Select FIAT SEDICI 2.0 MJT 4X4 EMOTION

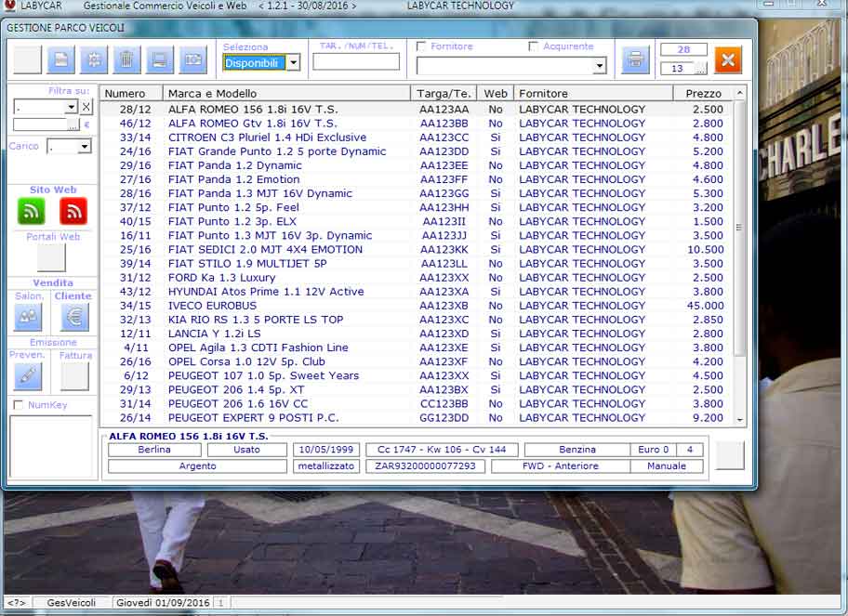417,250
